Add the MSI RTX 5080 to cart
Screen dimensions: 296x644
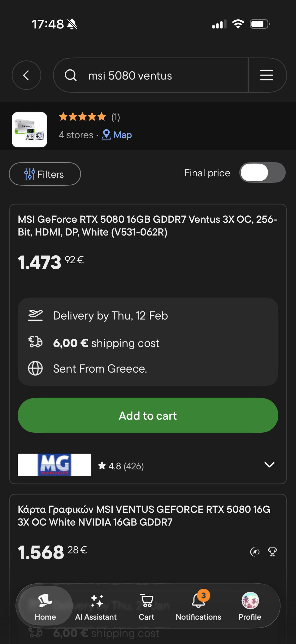point(148,415)
